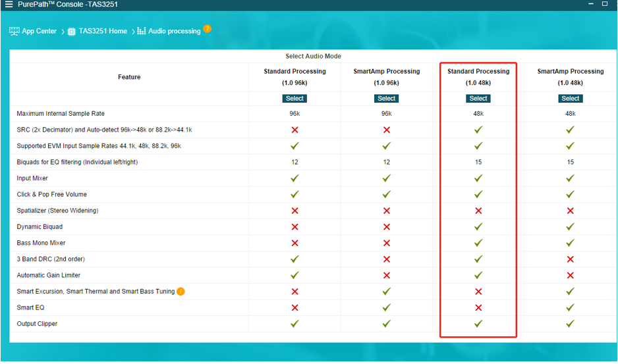Image resolution: width=618 pixels, height=364 pixels.
Task: Click the Audio processing equalizer icon
Action: tap(142, 31)
